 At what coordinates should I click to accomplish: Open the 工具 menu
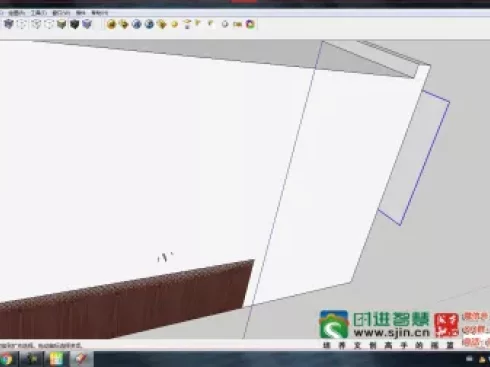click(38, 13)
